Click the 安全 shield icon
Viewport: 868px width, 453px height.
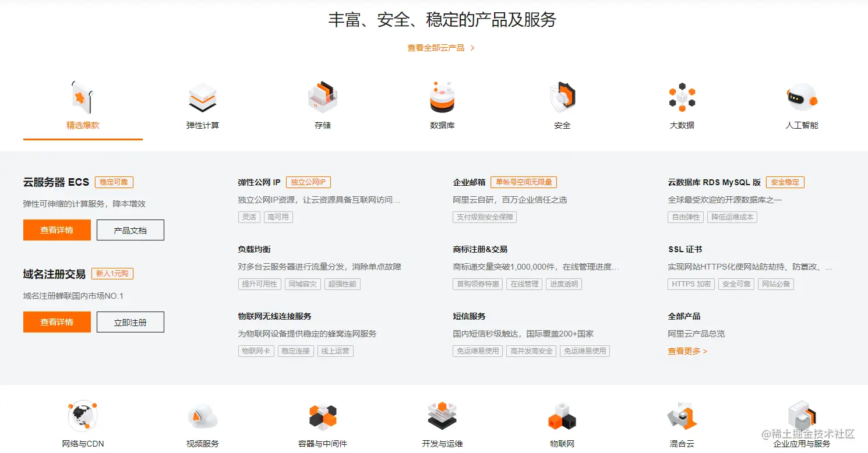[x=563, y=97]
